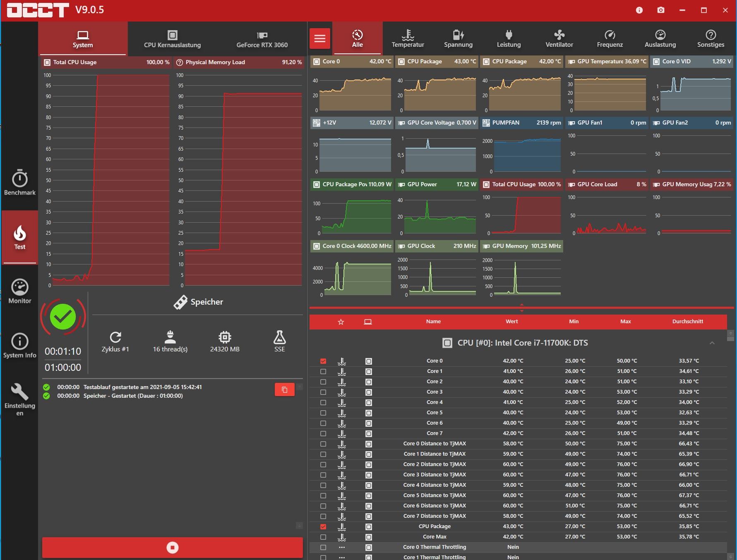Check the Core Max checkbox

pos(323,537)
